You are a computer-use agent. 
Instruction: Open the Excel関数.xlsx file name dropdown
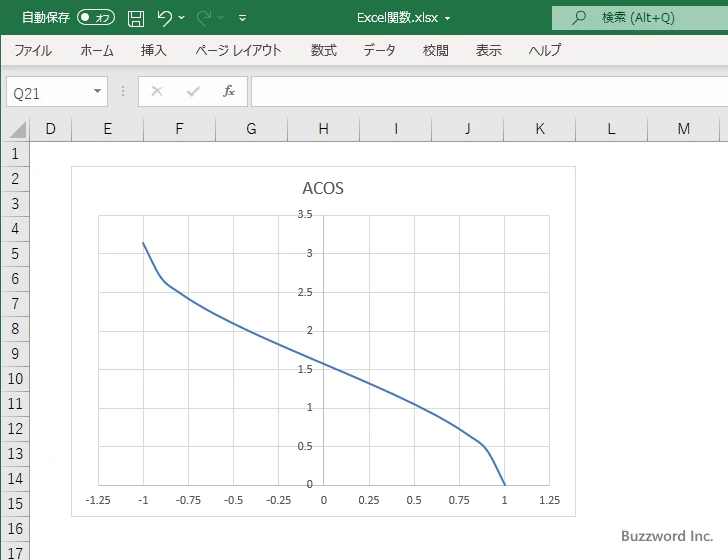[448, 19]
